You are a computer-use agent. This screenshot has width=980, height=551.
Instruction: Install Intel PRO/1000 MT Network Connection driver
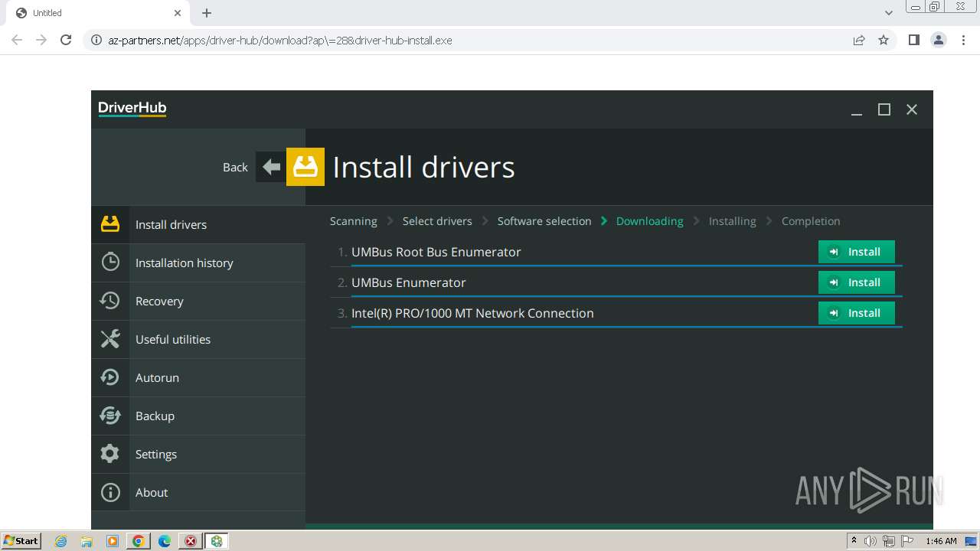tap(856, 313)
